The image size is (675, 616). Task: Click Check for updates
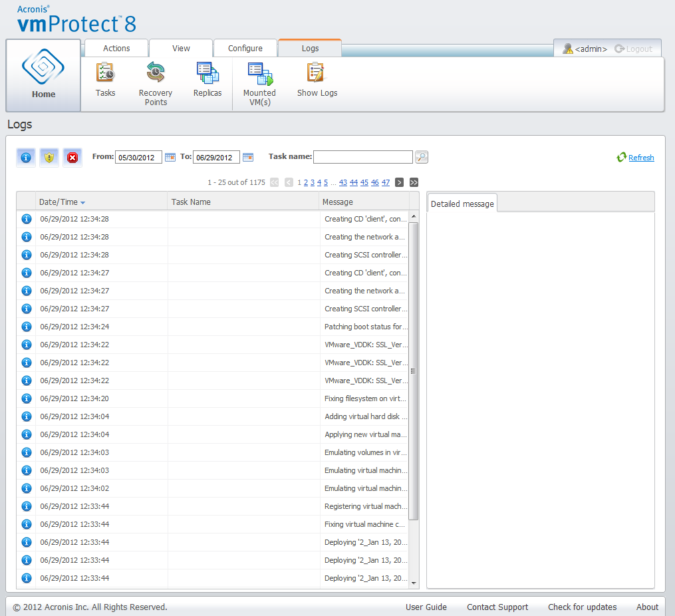click(582, 607)
